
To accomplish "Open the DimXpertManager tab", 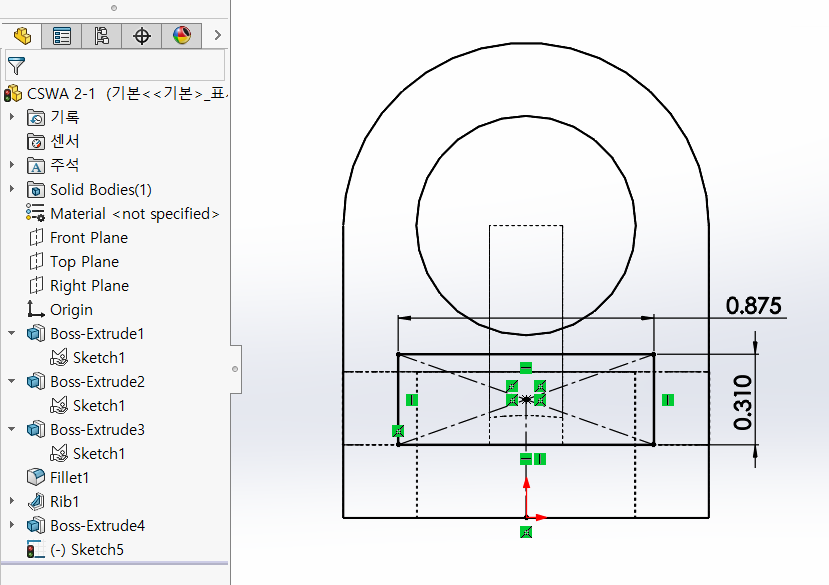I will coord(141,35).
